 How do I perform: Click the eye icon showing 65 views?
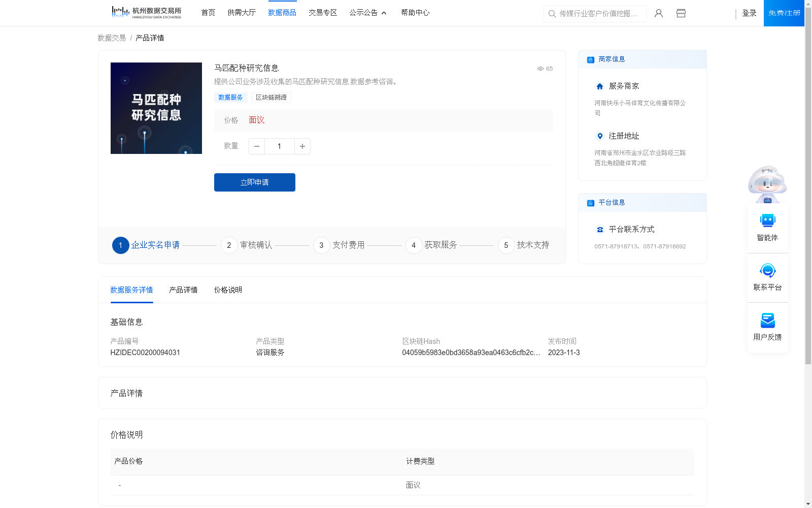pos(539,69)
